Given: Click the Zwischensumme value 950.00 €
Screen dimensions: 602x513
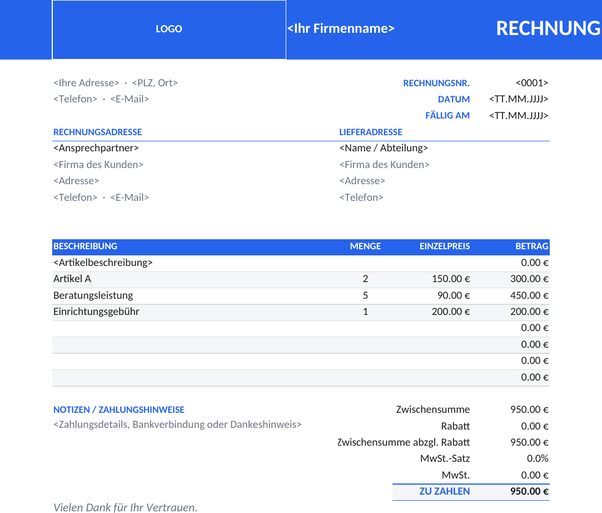Looking at the screenshot, I should coord(529,410).
